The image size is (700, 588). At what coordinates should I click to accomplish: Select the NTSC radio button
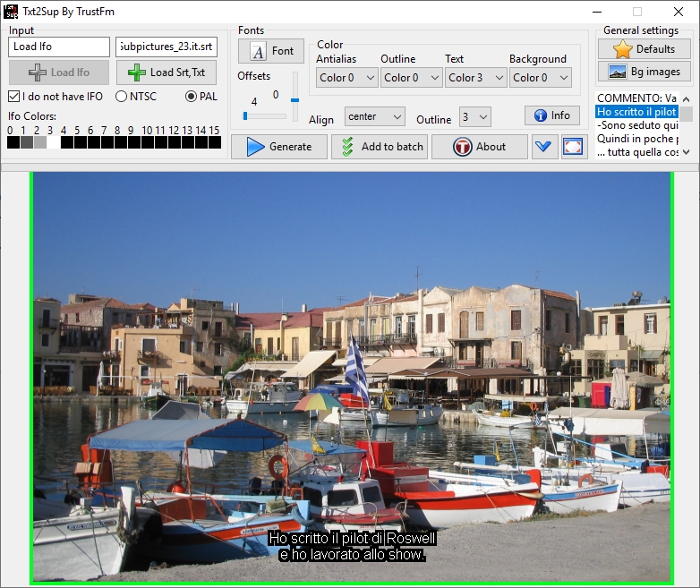[x=121, y=97]
